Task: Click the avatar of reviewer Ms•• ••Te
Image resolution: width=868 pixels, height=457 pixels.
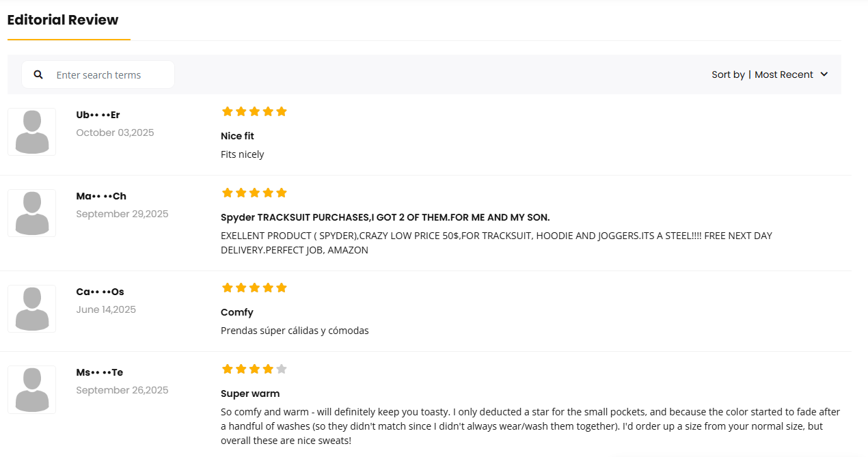Action: tap(31, 389)
